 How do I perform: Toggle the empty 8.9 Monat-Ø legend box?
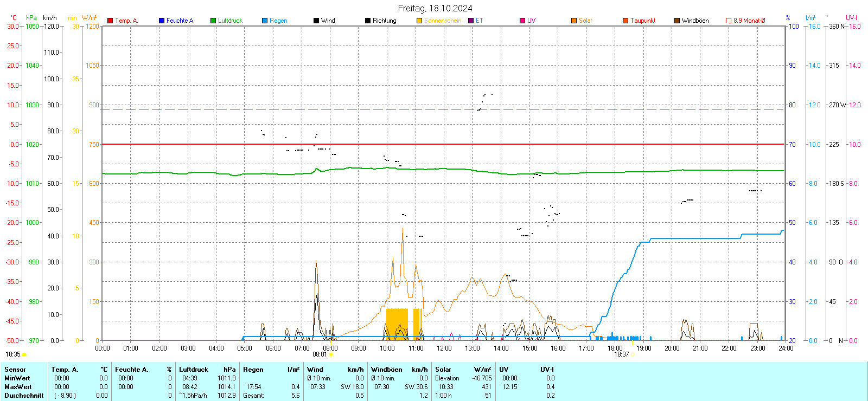click(x=729, y=21)
